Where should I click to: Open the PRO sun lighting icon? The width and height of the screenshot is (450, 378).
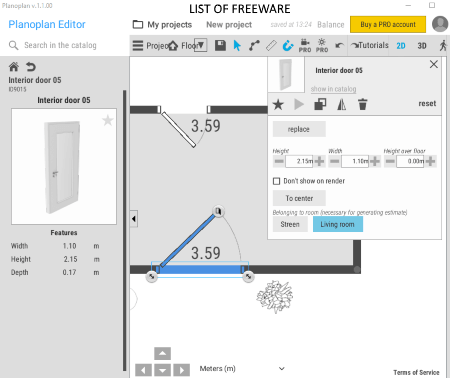click(322, 46)
